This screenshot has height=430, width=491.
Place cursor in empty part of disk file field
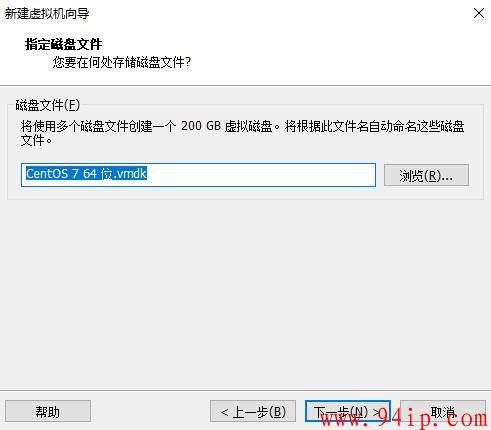(260, 175)
